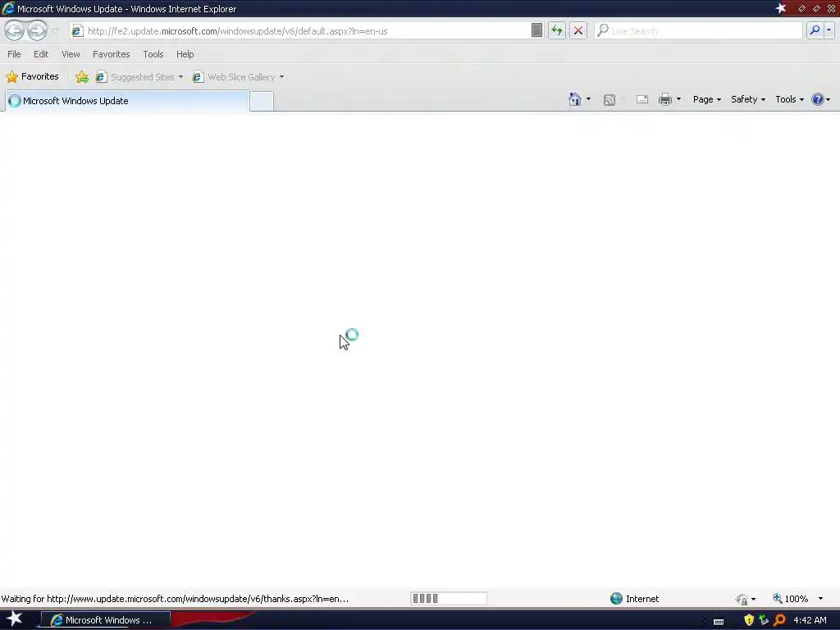Click the zoom magnifier 100% button
The width and height of the screenshot is (840, 630).
[791, 598]
